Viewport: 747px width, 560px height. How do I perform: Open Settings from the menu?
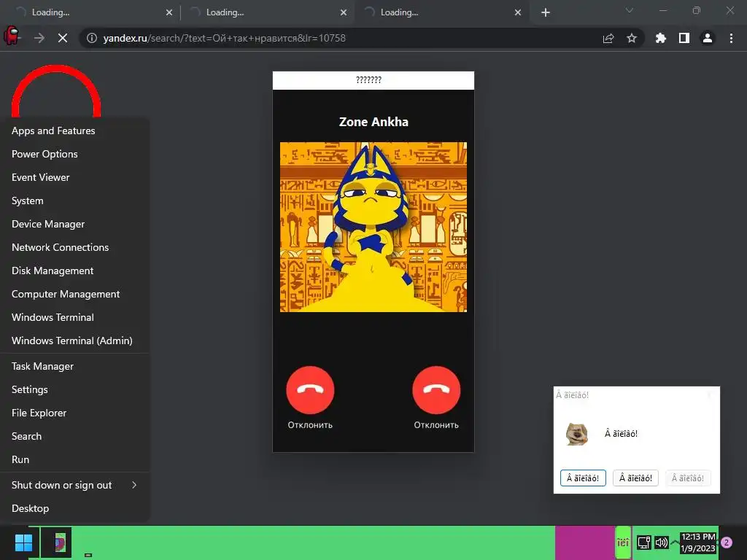tap(75, 389)
